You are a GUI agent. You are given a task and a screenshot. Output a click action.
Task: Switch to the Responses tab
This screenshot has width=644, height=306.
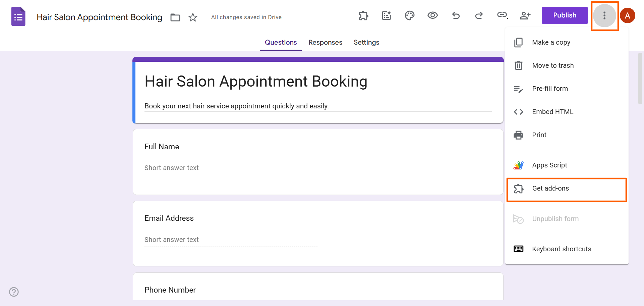tap(325, 42)
